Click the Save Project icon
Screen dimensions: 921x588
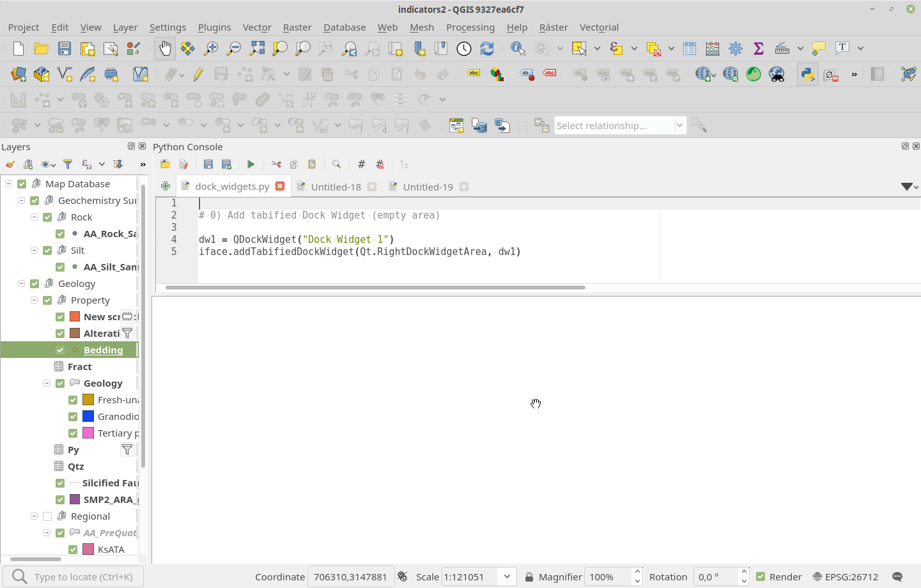64,49
